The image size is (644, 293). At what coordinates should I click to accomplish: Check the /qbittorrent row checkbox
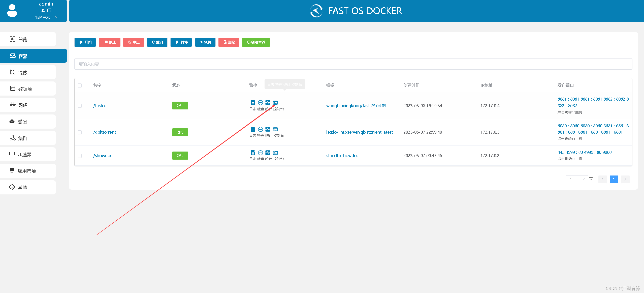click(x=80, y=132)
